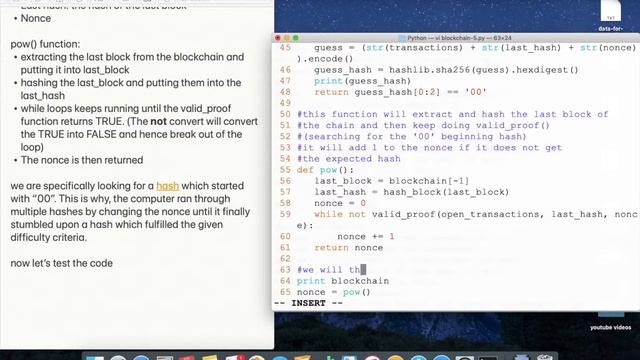Click the '#(searching for the '00' beginning hash)' comment

(412, 137)
